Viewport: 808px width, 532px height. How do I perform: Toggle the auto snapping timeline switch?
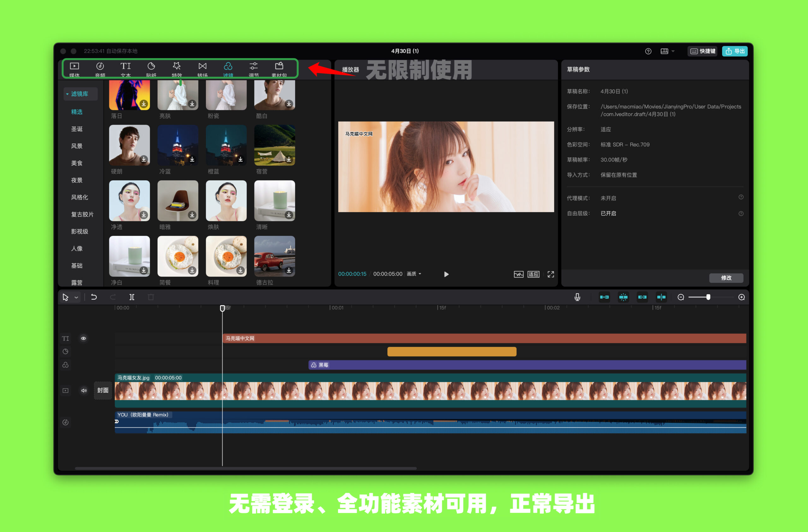click(624, 297)
